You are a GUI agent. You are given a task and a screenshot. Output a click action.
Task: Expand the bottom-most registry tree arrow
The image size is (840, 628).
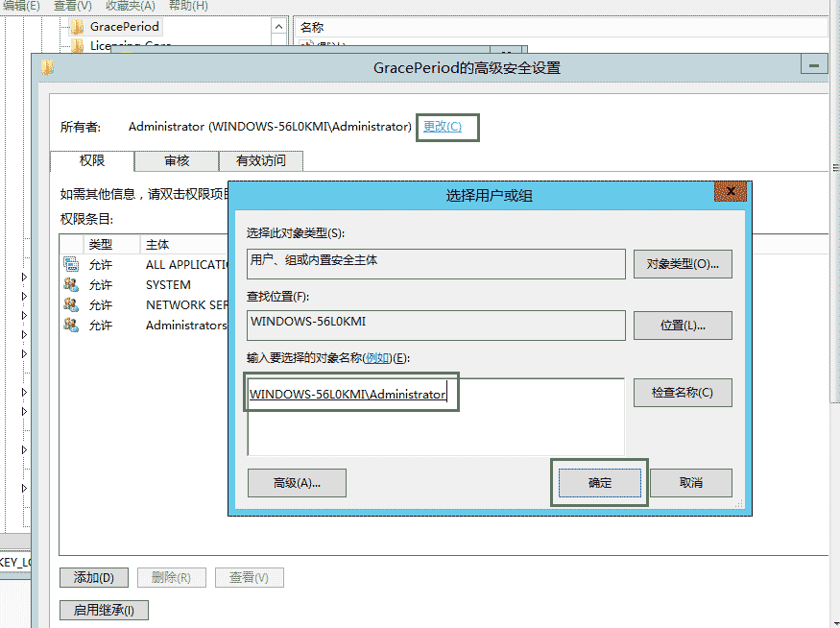(x=23, y=487)
